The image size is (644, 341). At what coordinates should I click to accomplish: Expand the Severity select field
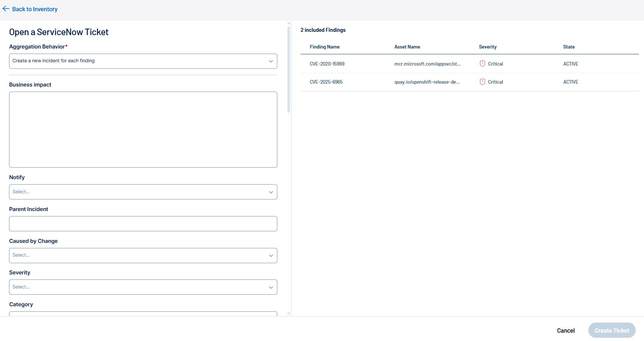(143, 287)
